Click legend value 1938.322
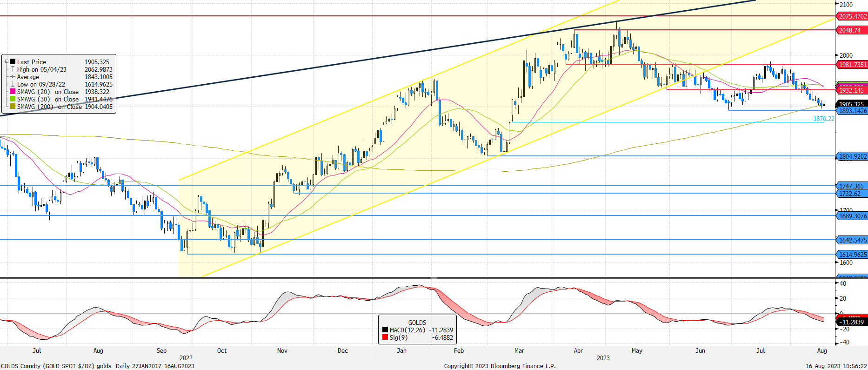The height and width of the screenshot is (370, 868). [x=97, y=92]
